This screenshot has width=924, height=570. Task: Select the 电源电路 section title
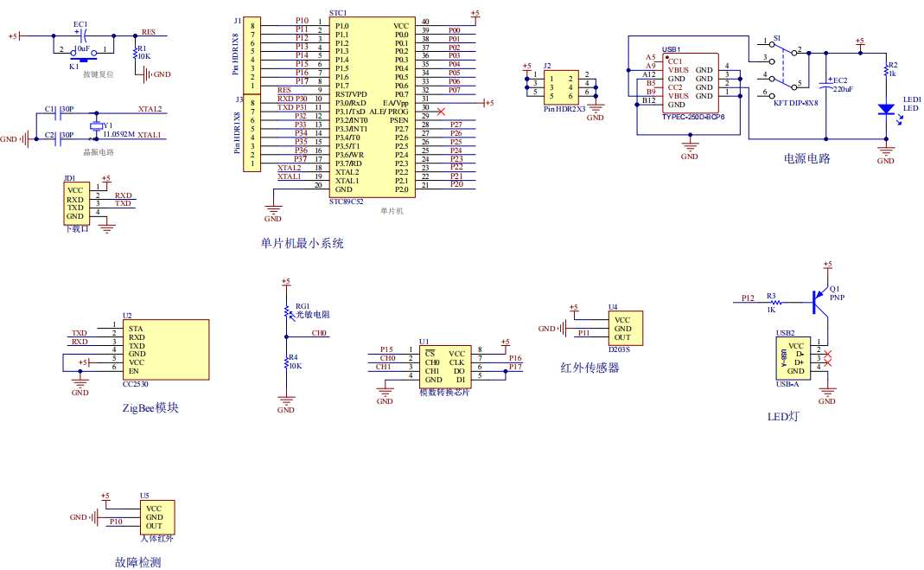[x=806, y=158]
